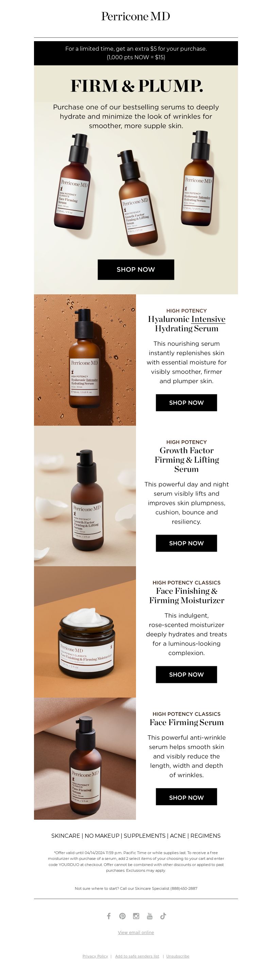
Task: Shop now for Hyaluronic Intensive Hydrating Serum
Action: point(186,403)
